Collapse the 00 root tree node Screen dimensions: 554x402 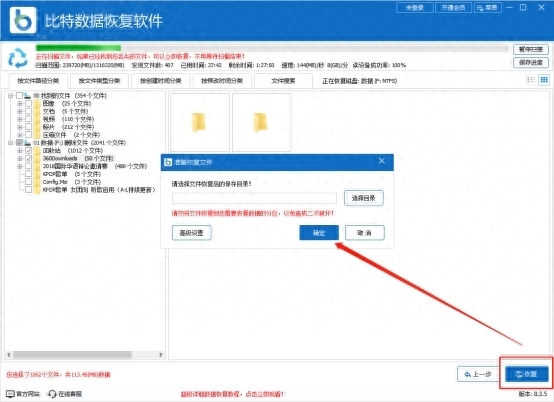tap(11, 95)
